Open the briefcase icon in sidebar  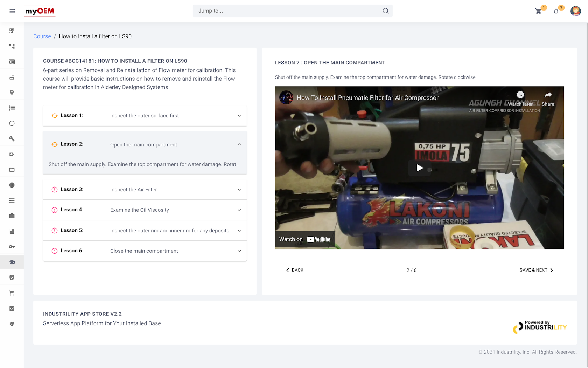click(12, 216)
